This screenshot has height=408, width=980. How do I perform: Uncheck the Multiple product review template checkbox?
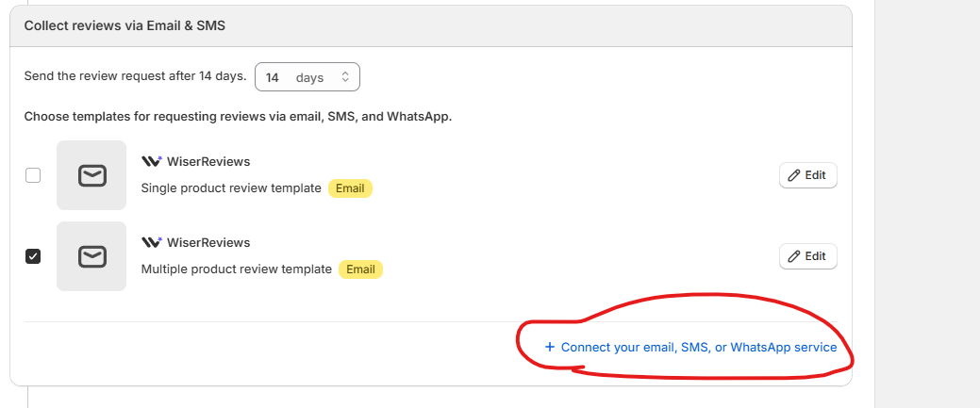tap(33, 256)
